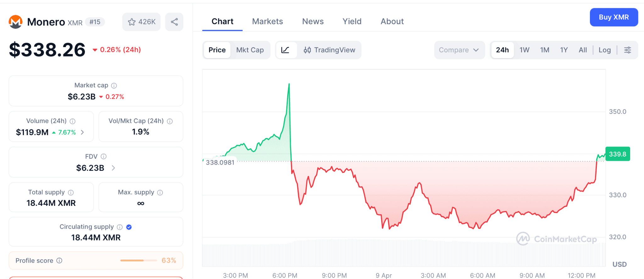
Task: Open chart settings sliders icon
Action: 627,50
